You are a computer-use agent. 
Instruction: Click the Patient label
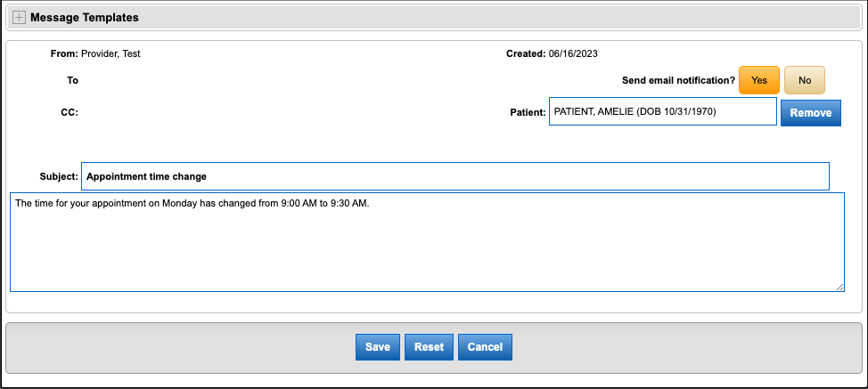pyautogui.click(x=526, y=113)
